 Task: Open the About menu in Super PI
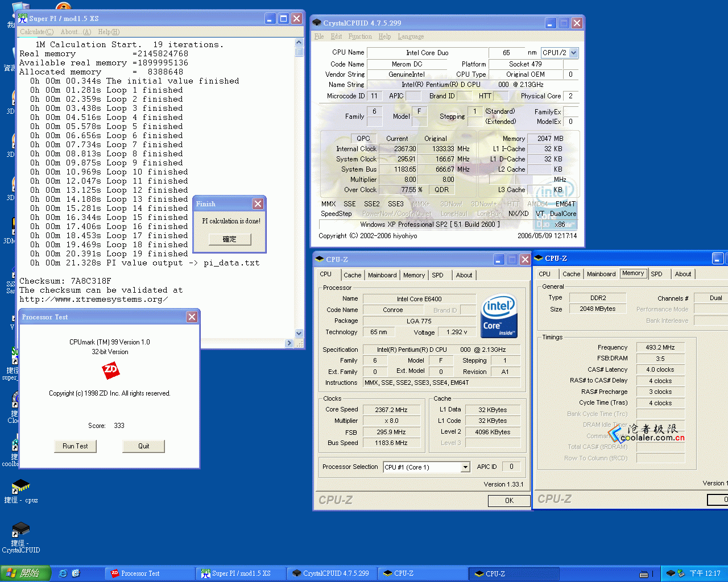click(x=76, y=32)
